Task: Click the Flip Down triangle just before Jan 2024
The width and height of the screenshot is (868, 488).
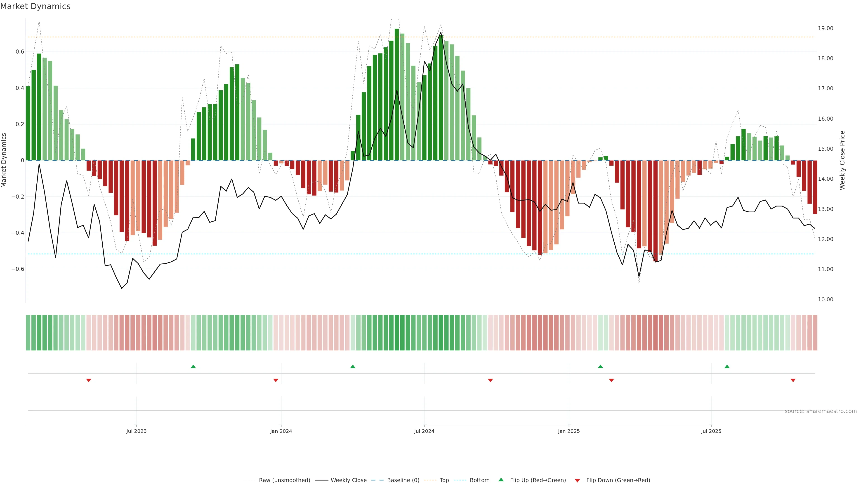Action: (x=276, y=380)
